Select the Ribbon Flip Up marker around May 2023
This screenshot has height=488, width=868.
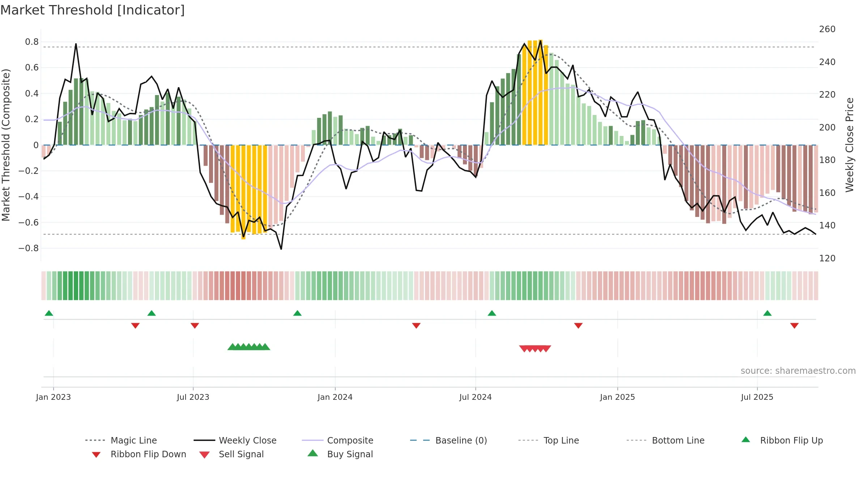pyautogui.click(x=152, y=313)
